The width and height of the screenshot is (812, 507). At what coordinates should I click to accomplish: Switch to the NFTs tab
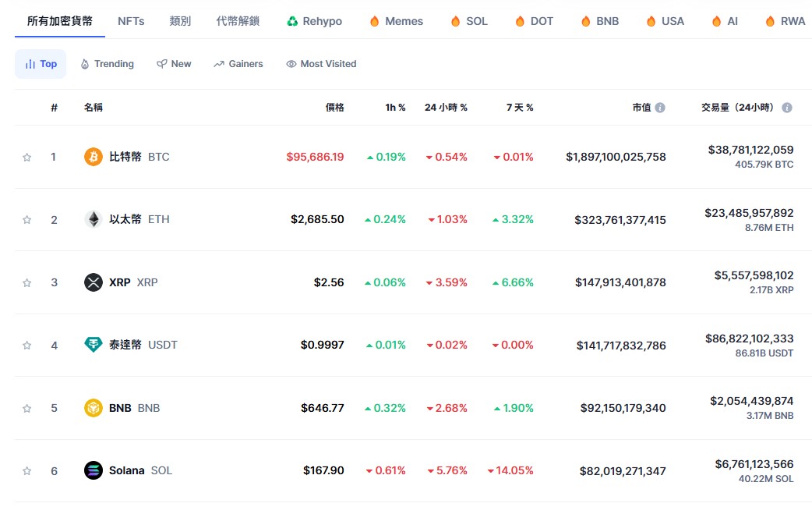[131, 21]
